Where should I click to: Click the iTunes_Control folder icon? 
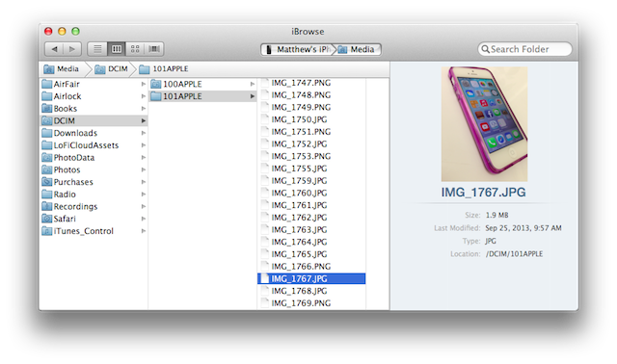47,231
